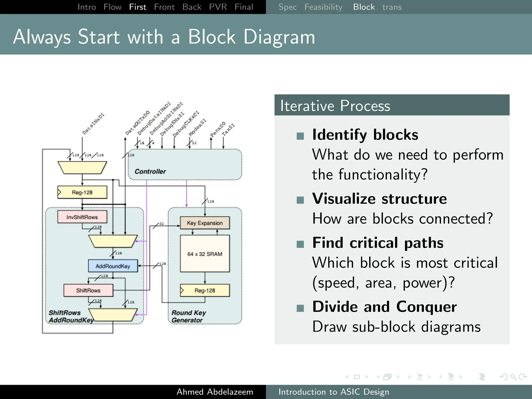Click the subsection lines navigation icon
This screenshot has width=532, height=399.
click(x=420, y=377)
